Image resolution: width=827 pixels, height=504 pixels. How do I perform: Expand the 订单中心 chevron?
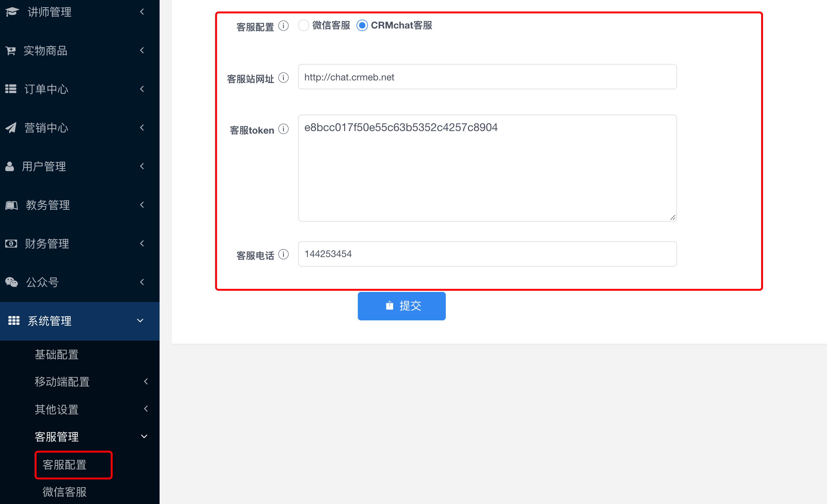(142, 89)
